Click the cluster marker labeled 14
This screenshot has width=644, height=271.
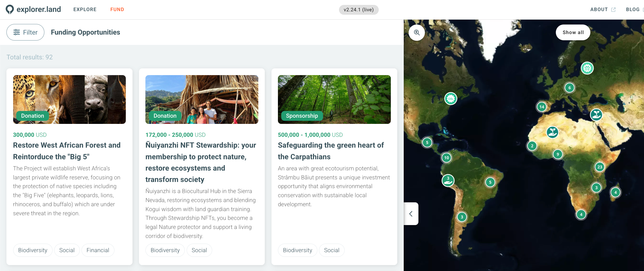click(x=542, y=107)
